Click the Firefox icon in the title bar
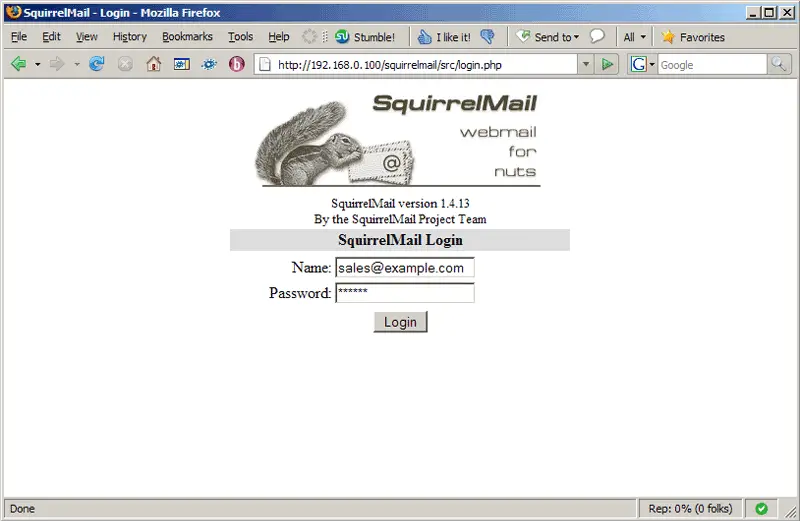 pos(14,12)
